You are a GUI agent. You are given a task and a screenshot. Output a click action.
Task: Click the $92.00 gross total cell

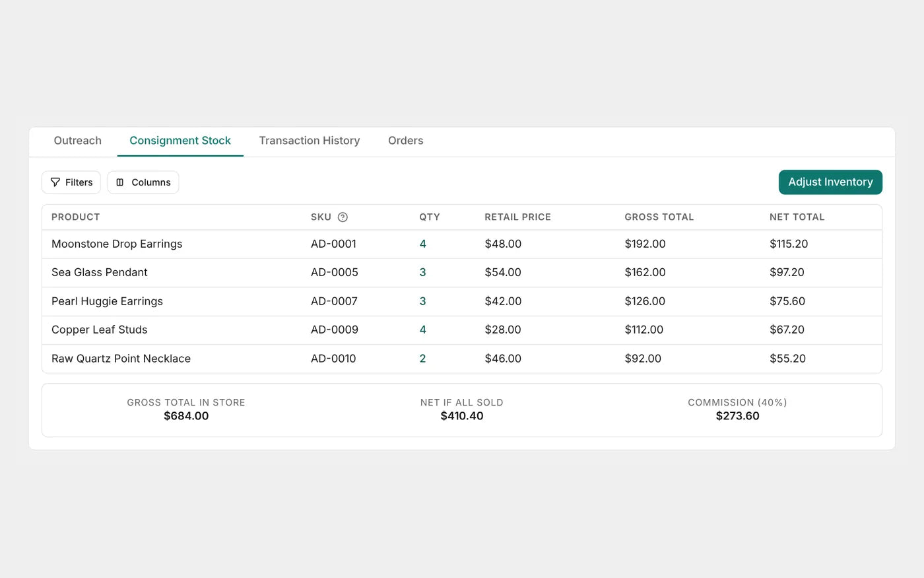[643, 359]
